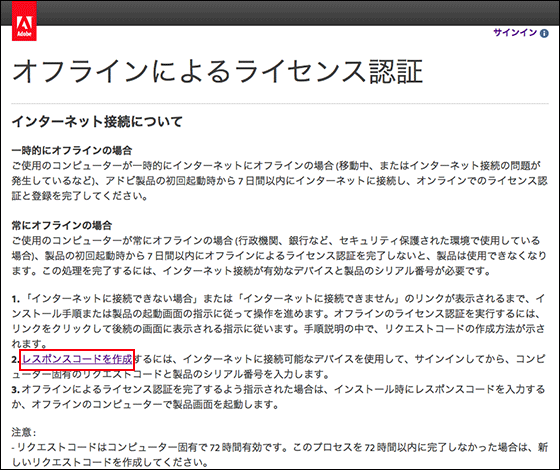Click step 1 text starting 「インターネットに接続できない場合」

[x=279, y=321]
